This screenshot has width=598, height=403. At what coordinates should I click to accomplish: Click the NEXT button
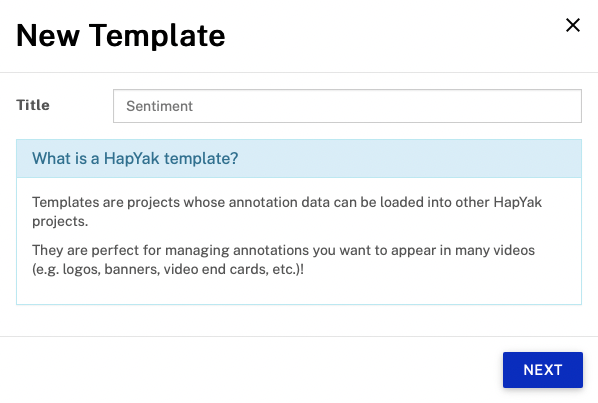point(543,370)
